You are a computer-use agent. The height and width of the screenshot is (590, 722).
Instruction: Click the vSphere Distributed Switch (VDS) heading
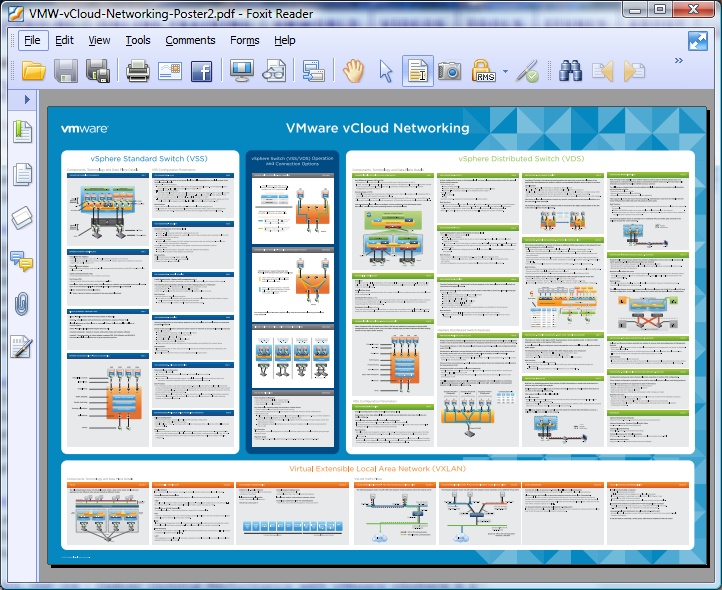[521, 158]
